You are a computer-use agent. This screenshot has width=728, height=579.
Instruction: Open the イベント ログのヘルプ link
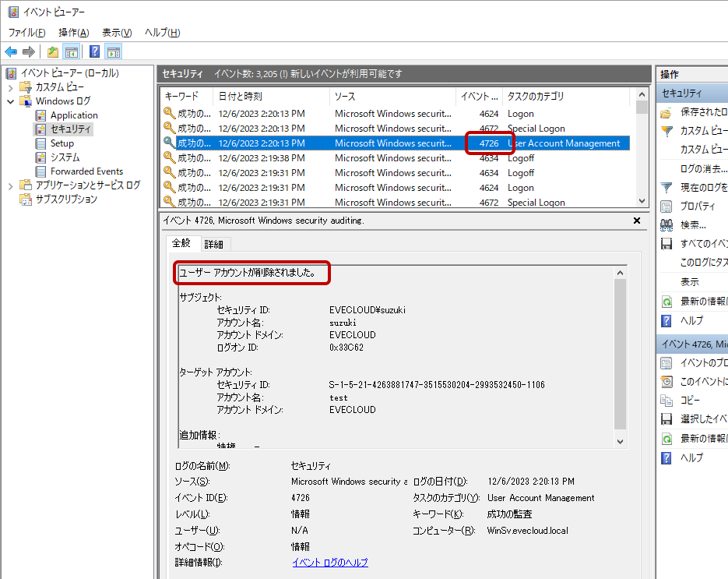pyautogui.click(x=330, y=563)
